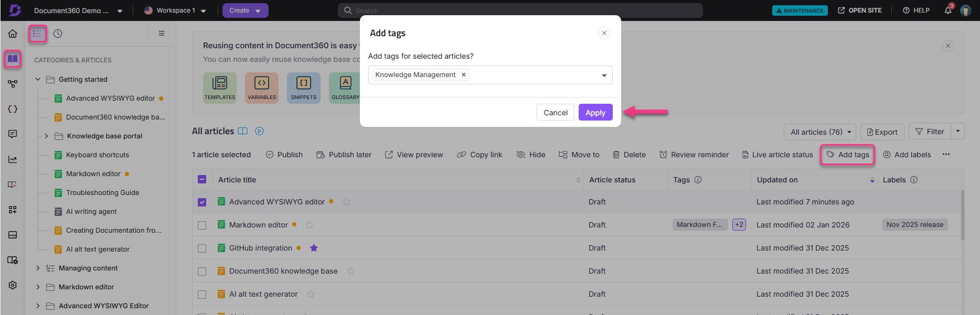Screen dimensions: 980x315
Task: Check the Markdown editor row checkbox
Action: click(202, 225)
